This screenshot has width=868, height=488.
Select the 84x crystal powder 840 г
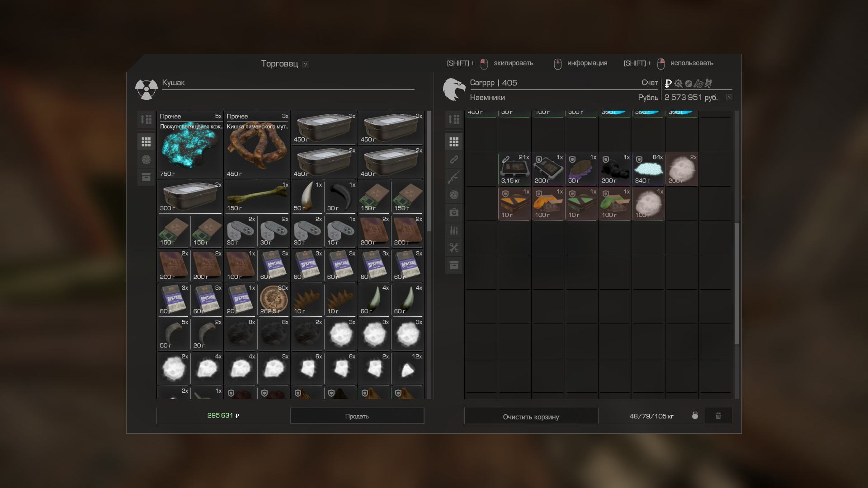[x=648, y=169]
